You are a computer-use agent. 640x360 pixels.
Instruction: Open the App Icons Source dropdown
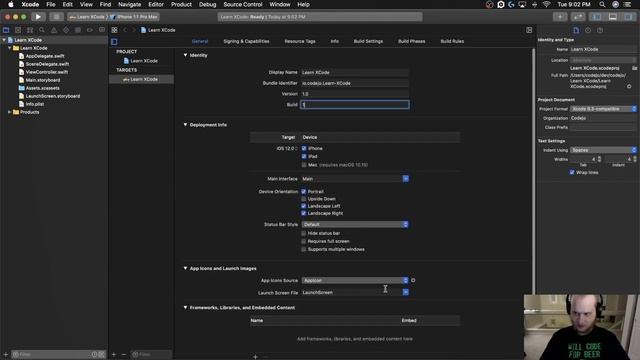355,280
